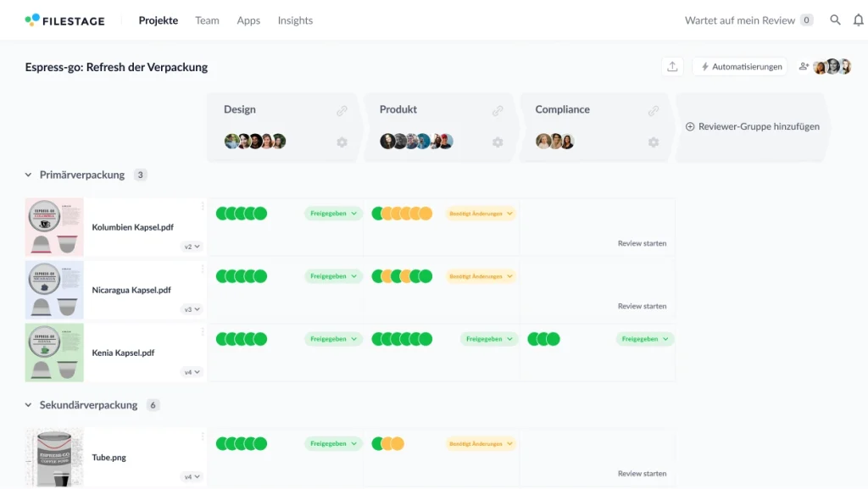Open the Benötigt Änderungen dropdown for Nicaragua Kapsel
868x489 pixels.
coord(480,275)
